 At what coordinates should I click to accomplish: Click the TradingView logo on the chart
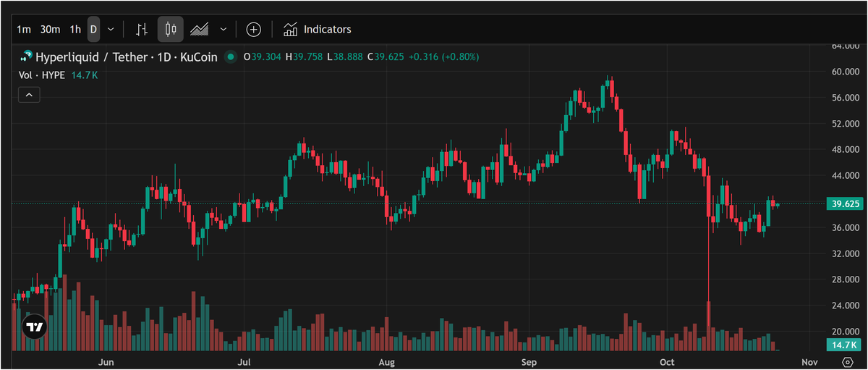click(x=35, y=327)
